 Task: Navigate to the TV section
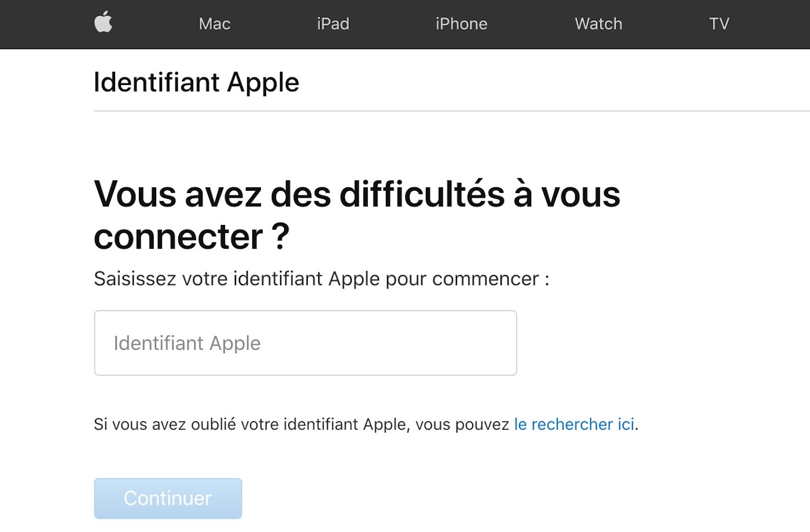click(x=719, y=24)
